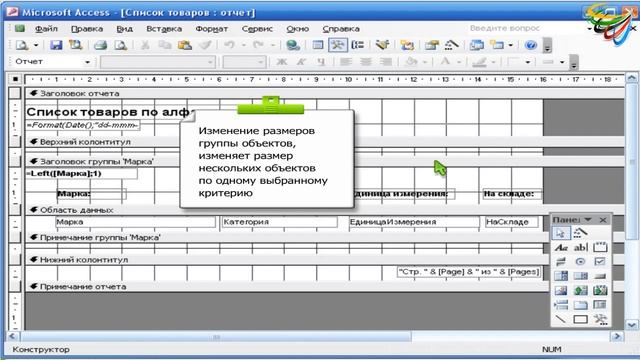
Task: Open the Отчет object dropdown
Action: click(87, 62)
